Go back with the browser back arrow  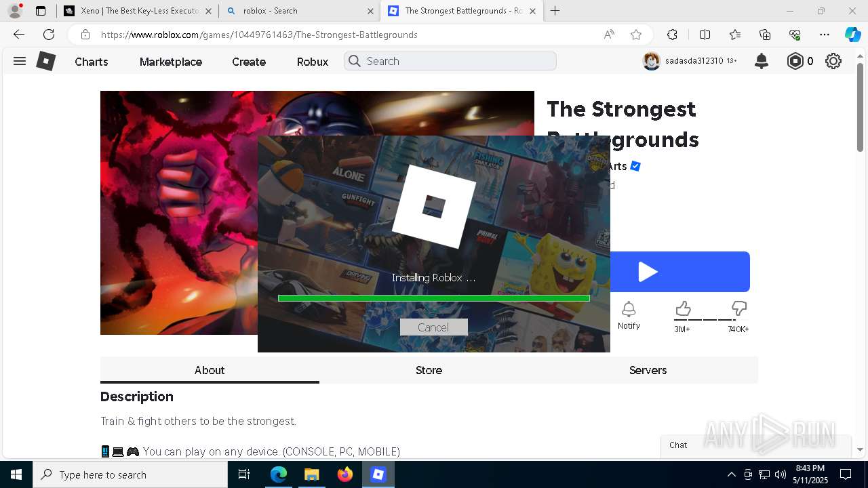(19, 35)
